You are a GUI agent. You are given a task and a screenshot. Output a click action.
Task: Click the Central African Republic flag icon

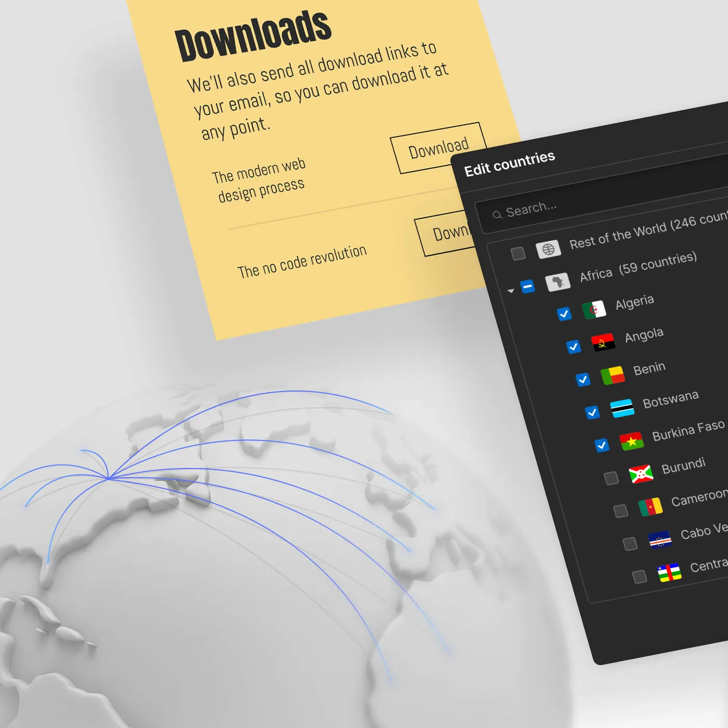669,572
